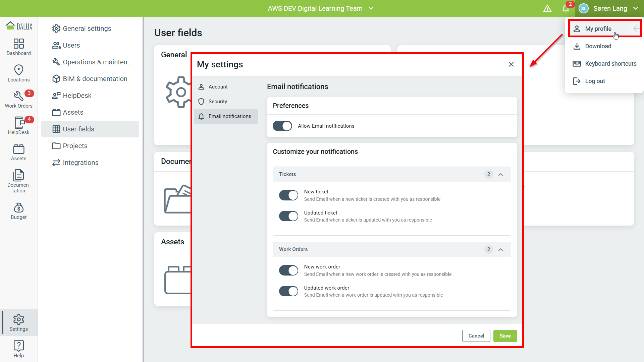This screenshot has width=644, height=362.
Task: Click the Cancel button
Action: click(x=476, y=336)
